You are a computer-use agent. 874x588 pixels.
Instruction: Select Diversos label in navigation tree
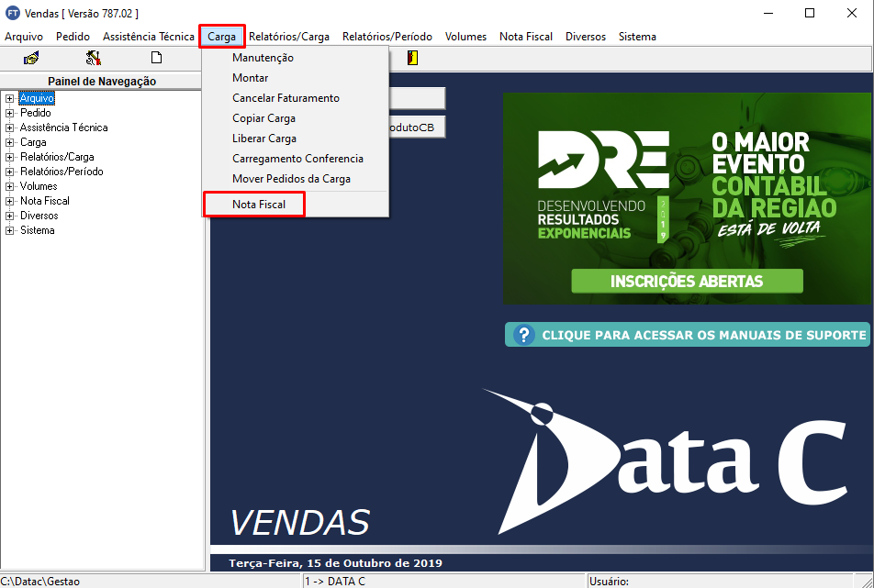(39, 216)
